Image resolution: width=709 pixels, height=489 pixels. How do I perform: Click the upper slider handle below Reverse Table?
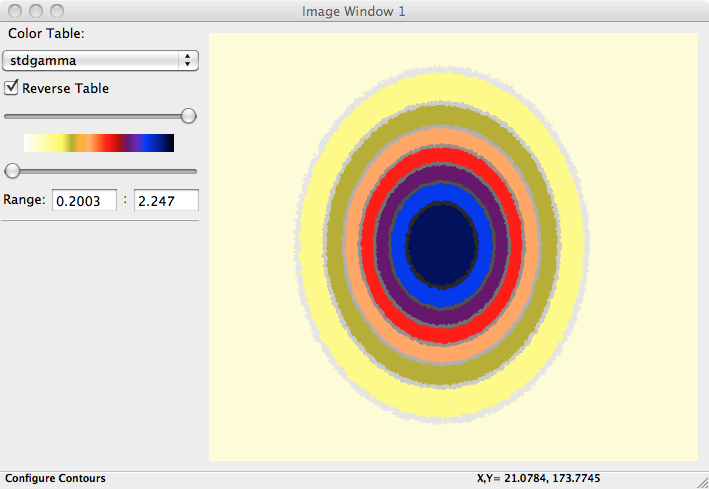[x=188, y=116]
